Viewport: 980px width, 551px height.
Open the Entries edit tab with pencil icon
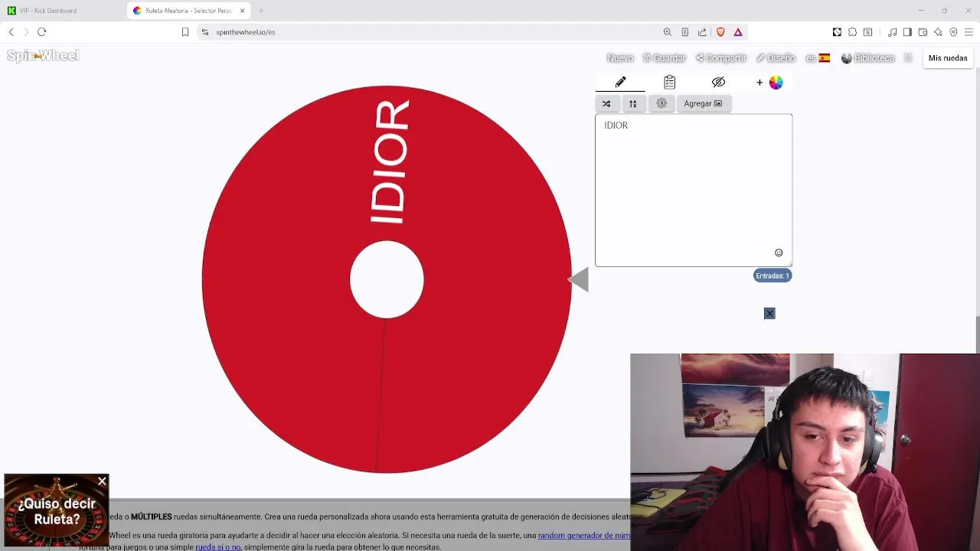[620, 82]
